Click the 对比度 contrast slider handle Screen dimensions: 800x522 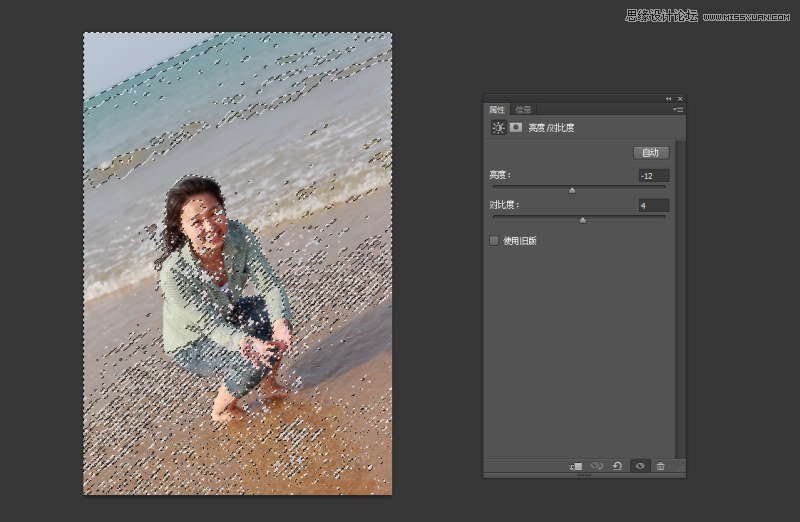point(583,219)
